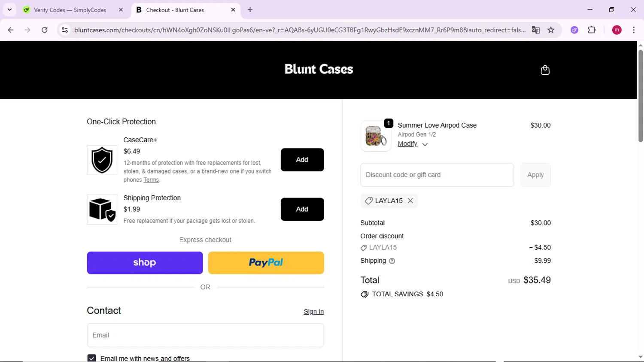
Task: Click the browser address bar URL
Action: tap(300, 30)
